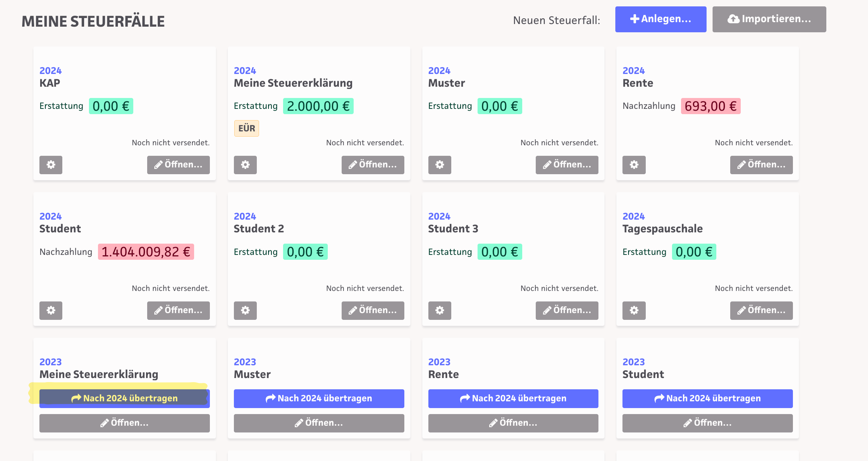Click the EÜR badge on Meine Steuererklärung

click(246, 128)
